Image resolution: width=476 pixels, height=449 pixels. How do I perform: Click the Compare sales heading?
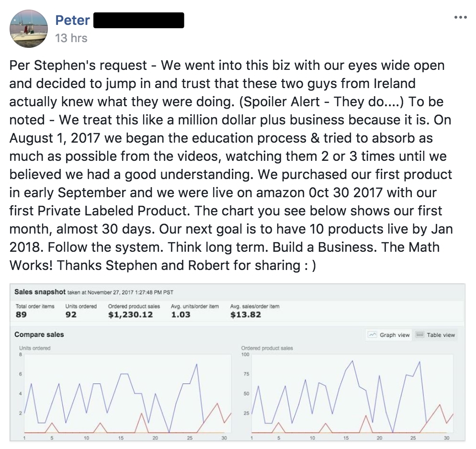[x=39, y=335]
